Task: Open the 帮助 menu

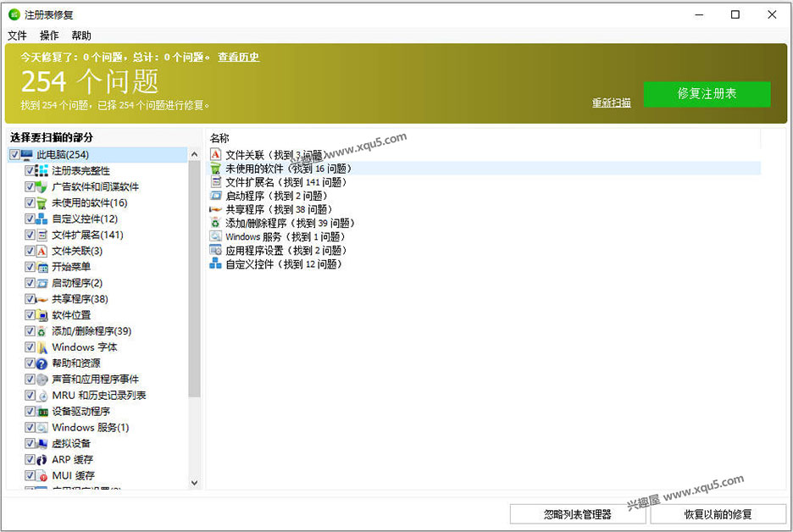Action: 80,36
